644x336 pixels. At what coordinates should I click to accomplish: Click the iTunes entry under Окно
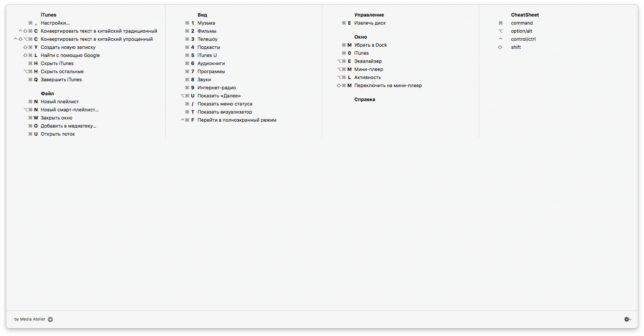(361, 53)
